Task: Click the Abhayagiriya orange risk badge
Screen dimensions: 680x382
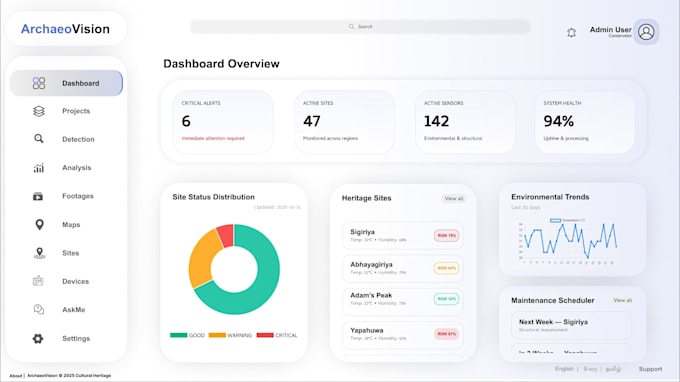Action: pos(446,268)
